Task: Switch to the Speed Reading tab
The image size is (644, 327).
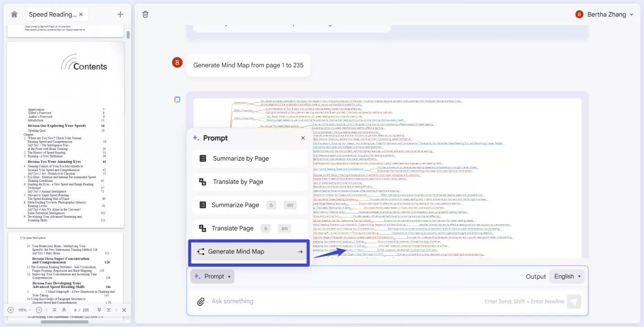Action: click(56, 14)
